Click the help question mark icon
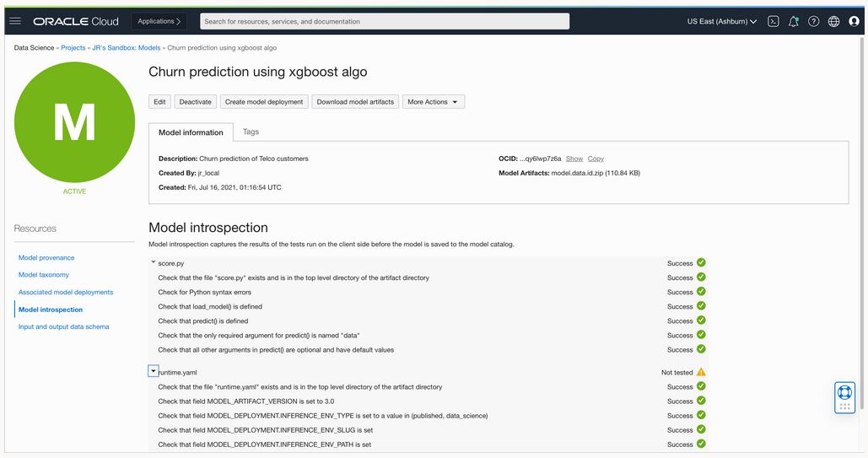 pyautogui.click(x=813, y=21)
